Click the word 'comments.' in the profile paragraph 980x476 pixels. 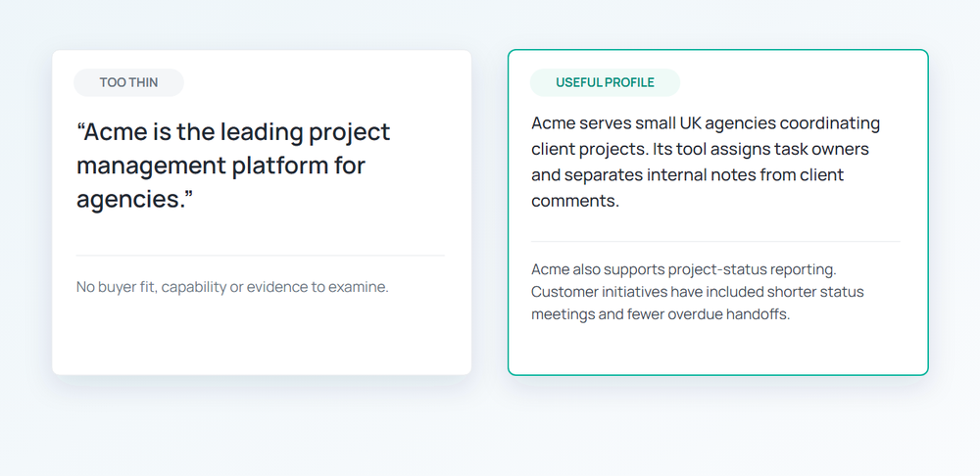point(575,202)
